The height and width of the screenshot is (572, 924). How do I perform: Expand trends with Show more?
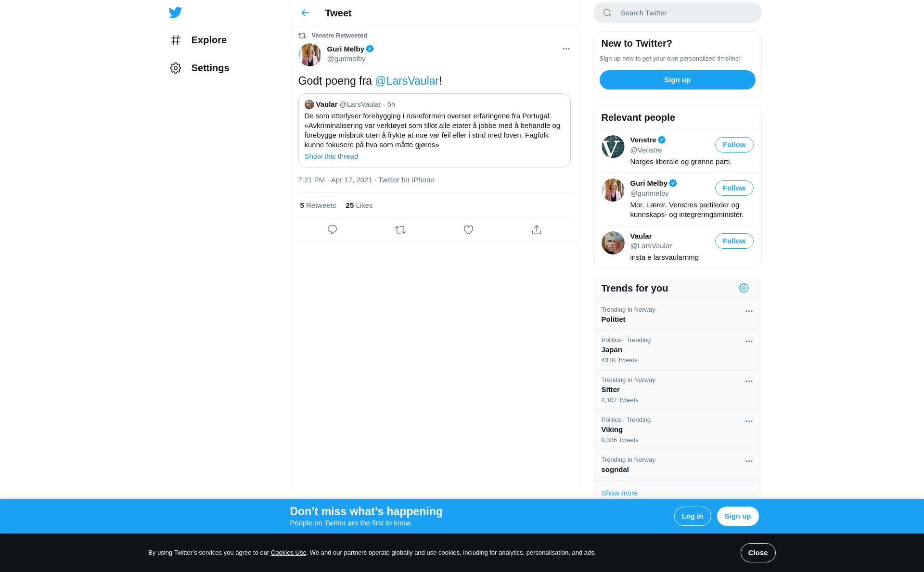pos(619,493)
